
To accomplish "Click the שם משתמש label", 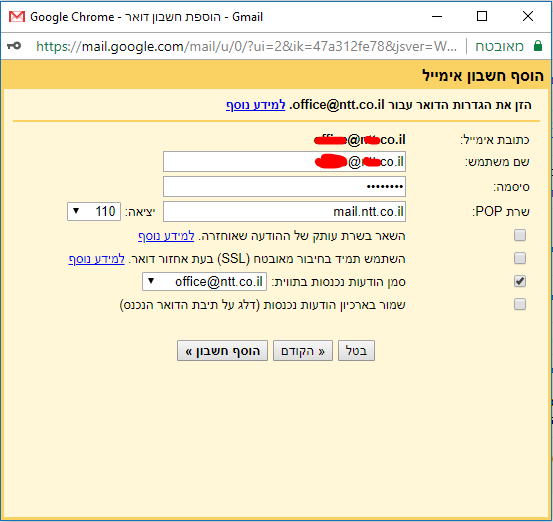I will tap(497, 162).
